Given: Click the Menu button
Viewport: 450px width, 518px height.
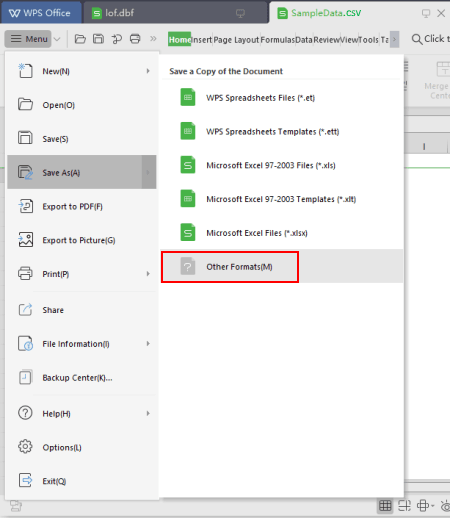Looking at the screenshot, I should pyautogui.click(x=28, y=39).
